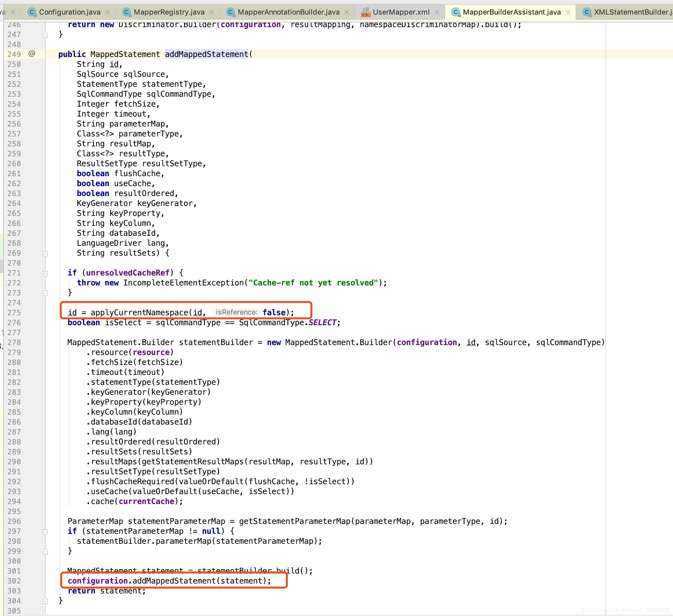This screenshot has height=616, width=673.
Task: Collapse the if block at line 271
Action: [45, 274]
